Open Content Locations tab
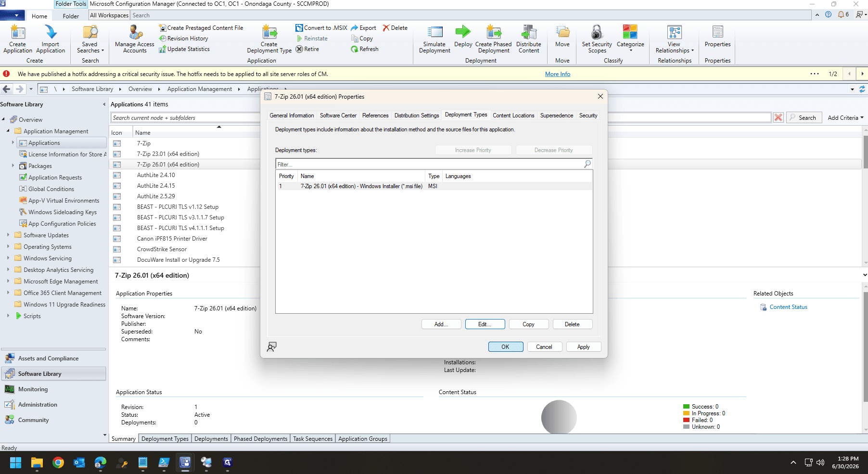The height and width of the screenshot is (474, 868). pos(513,115)
